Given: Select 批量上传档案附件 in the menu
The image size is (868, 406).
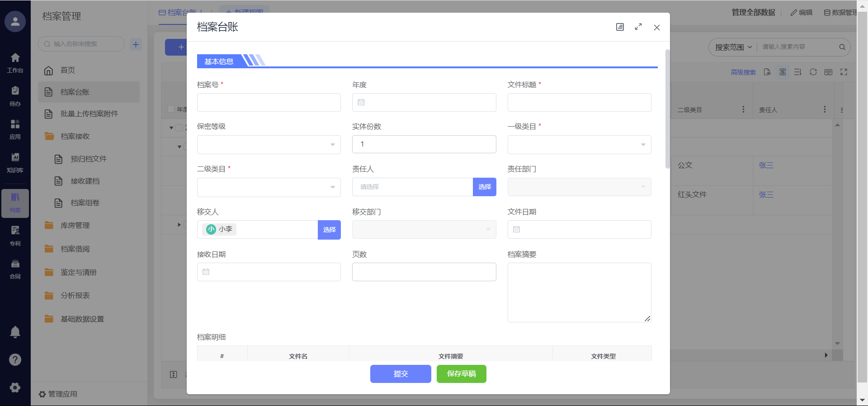Looking at the screenshot, I should pyautogui.click(x=89, y=114).
